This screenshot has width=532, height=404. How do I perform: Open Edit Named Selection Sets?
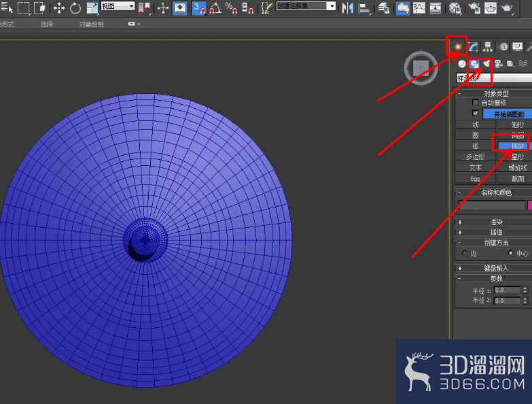(266, 8)
